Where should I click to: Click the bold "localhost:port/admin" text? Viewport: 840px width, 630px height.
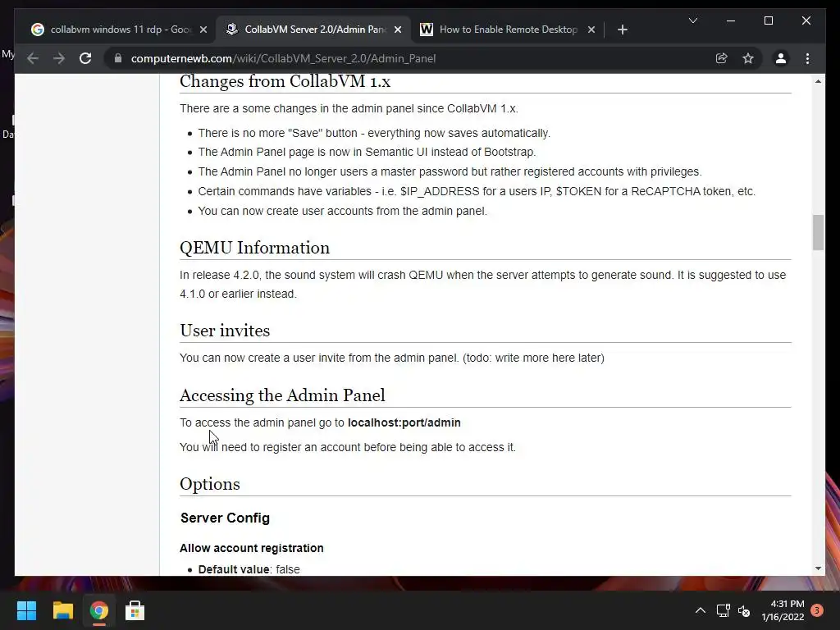click(404, 422)
